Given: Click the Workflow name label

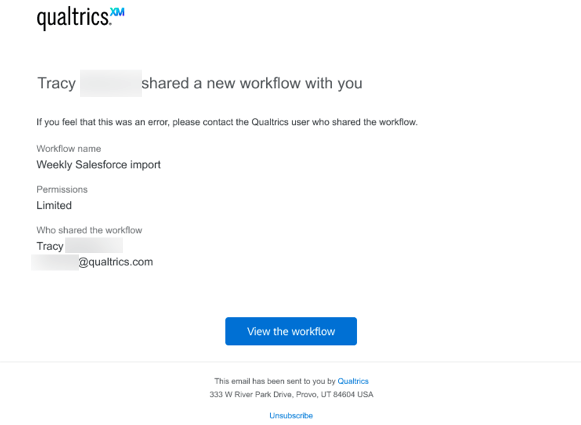Looking at the screenshot, I should click(x=69, y=149).
